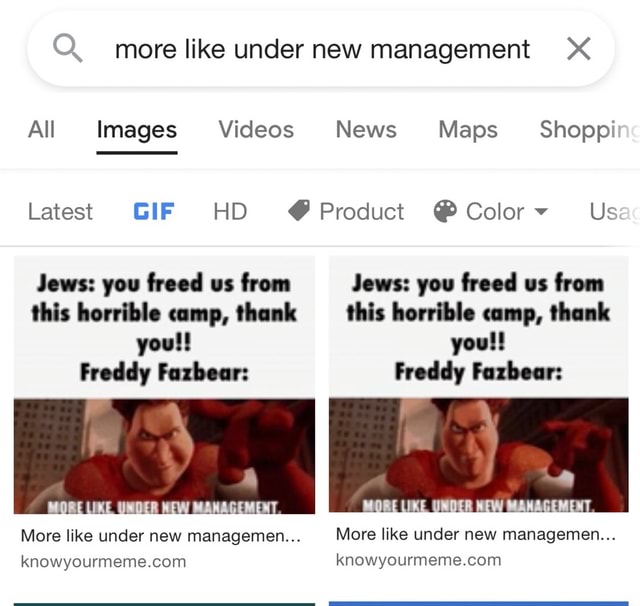The width and height of the screenshot is (640, 606).
Task: Open the right meme image result
Action: click(x=479, y=384)
